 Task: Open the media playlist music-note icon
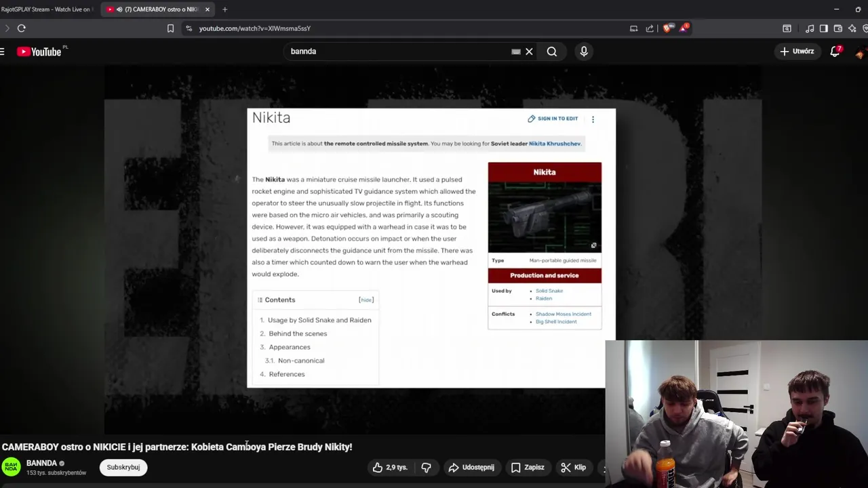click(x=810, y=28)
